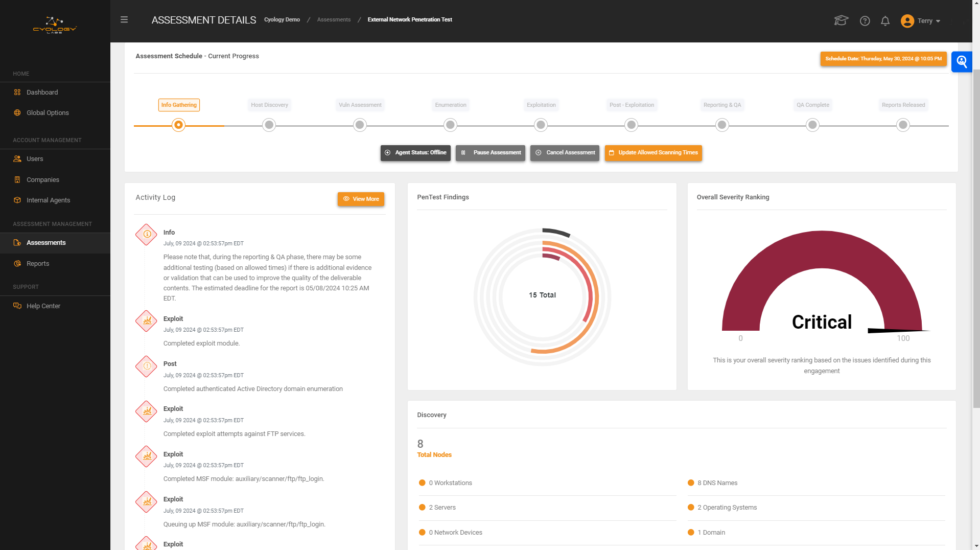Click the help question mark icon
Screen dimensions: 980x550
[x=865, y=21]
